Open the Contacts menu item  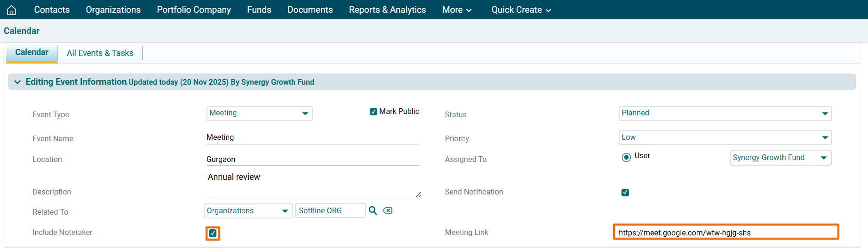tap(52, 10)
